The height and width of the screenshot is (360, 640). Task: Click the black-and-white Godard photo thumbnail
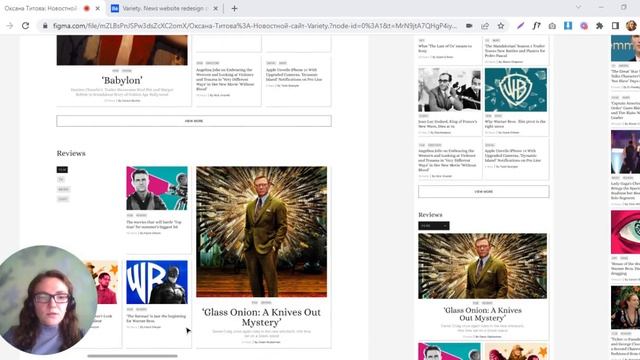(x=449, y=90)
